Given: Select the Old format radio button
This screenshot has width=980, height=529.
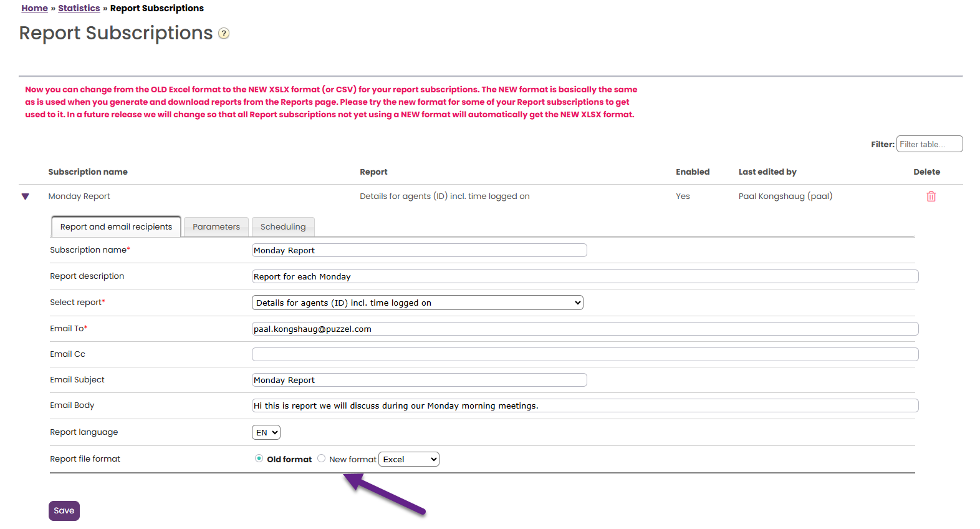Looking at the screenshot, I should [259, 459].
